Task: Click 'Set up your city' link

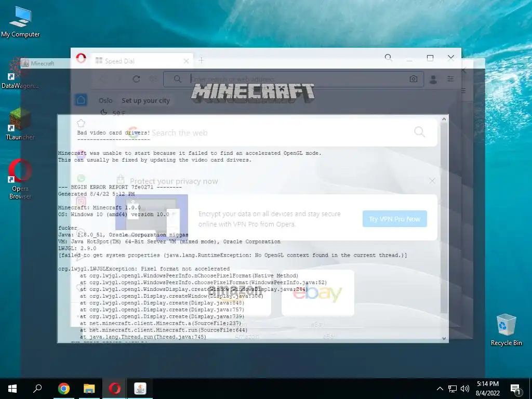Action: (x=145, y=101)
